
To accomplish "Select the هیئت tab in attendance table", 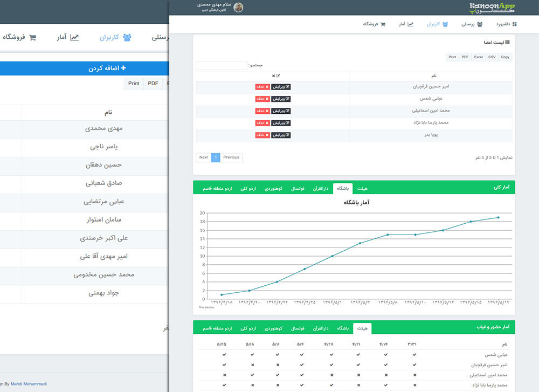I will (362, 328).
